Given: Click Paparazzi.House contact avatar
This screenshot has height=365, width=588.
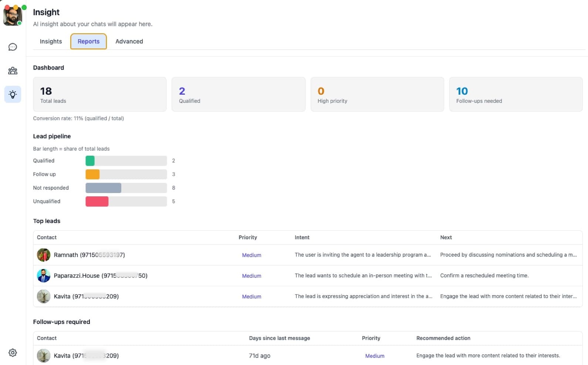Looking at the screenshot, I should 44,276.
